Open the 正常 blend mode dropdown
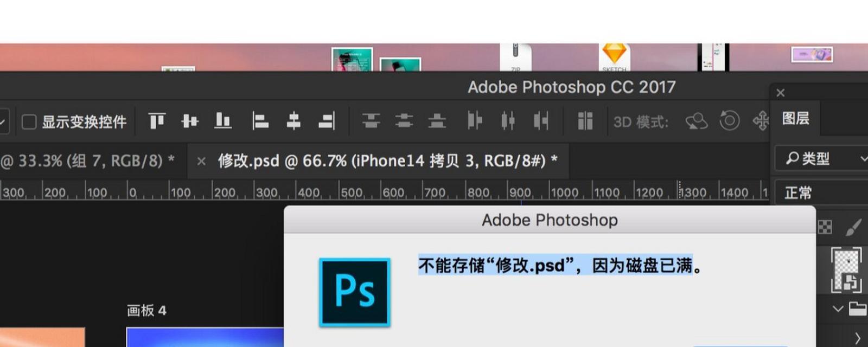868x347 pixels. tap(821, 192)
